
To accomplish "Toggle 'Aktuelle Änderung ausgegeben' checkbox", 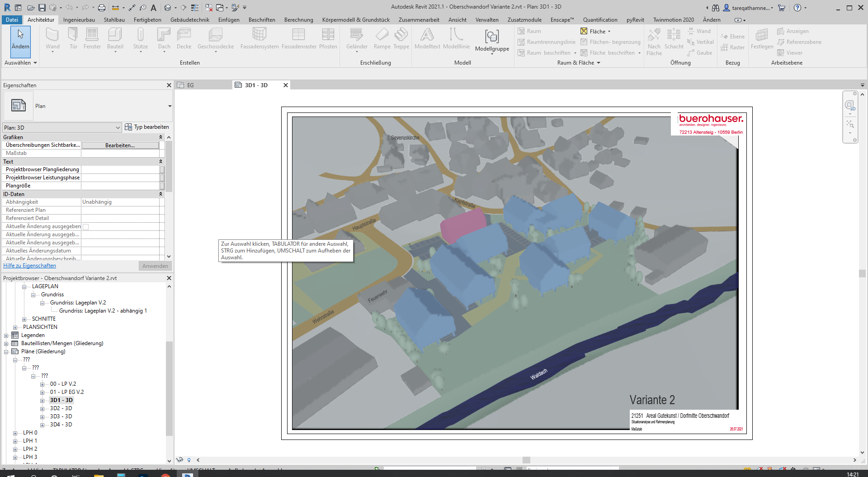I will tap(85, 227).
